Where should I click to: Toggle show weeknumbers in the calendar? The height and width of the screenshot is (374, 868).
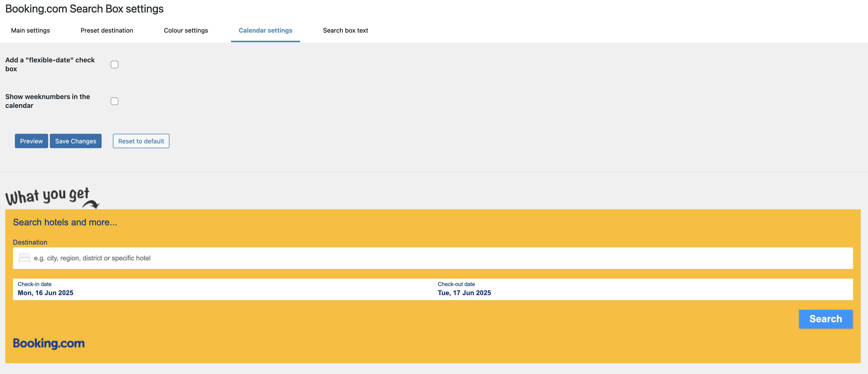(115, 101)
